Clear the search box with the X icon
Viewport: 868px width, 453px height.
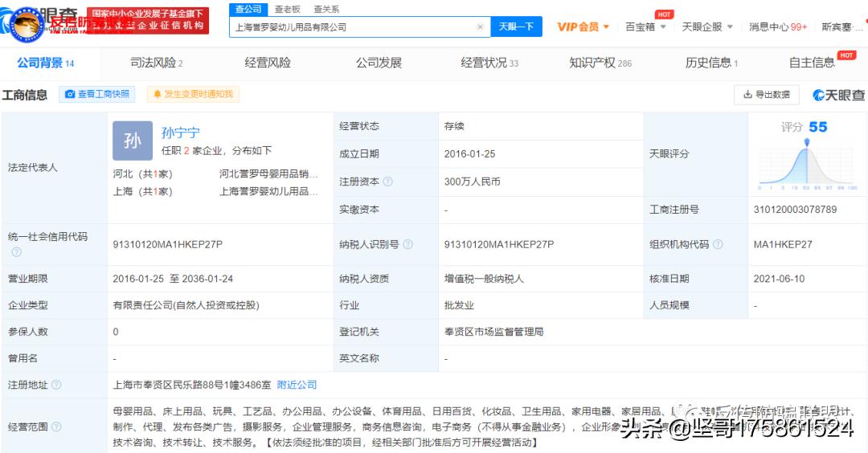point(479,27)
